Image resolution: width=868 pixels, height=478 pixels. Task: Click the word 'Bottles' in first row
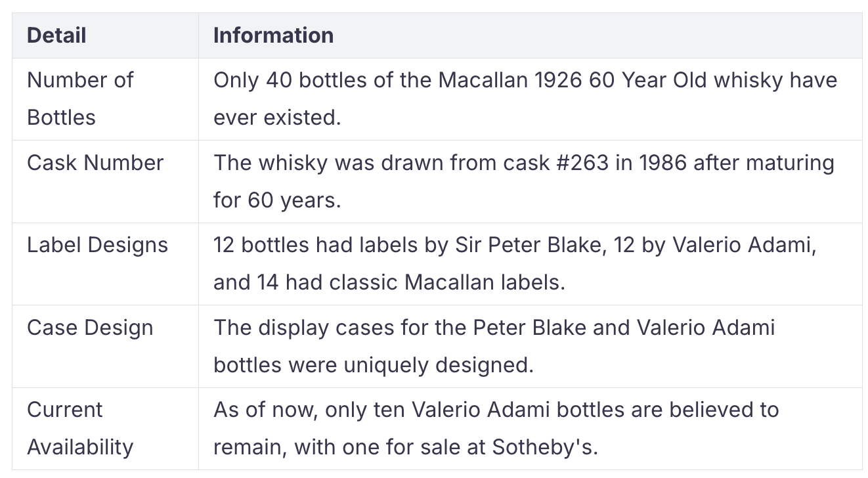(x=61, y=118)
